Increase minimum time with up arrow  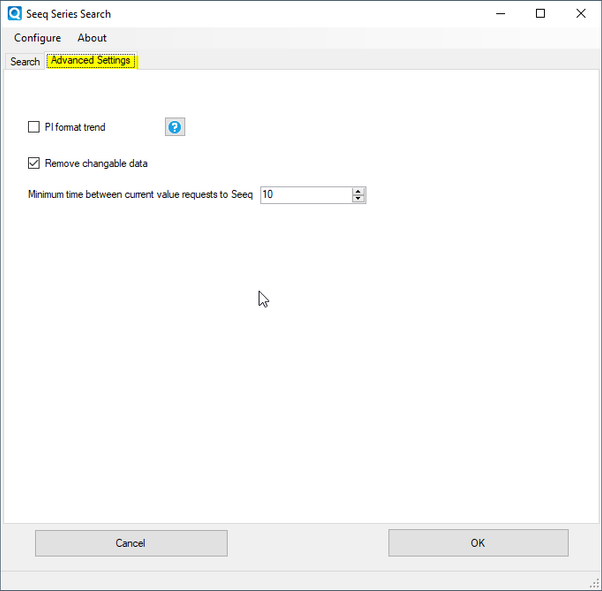[x=359, y=191]
